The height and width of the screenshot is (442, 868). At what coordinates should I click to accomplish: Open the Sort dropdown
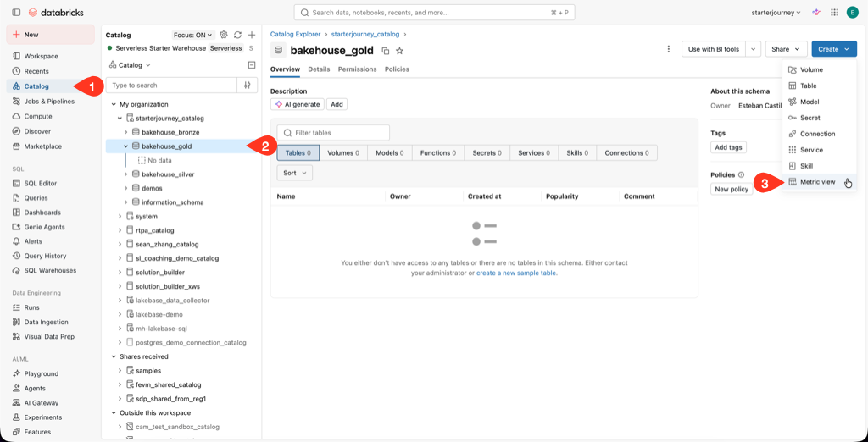tap(294, 173)
